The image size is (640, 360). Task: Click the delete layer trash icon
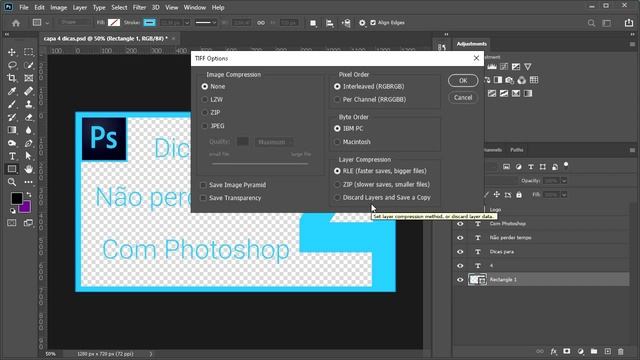pyautogui.click(x=621, y=351)
